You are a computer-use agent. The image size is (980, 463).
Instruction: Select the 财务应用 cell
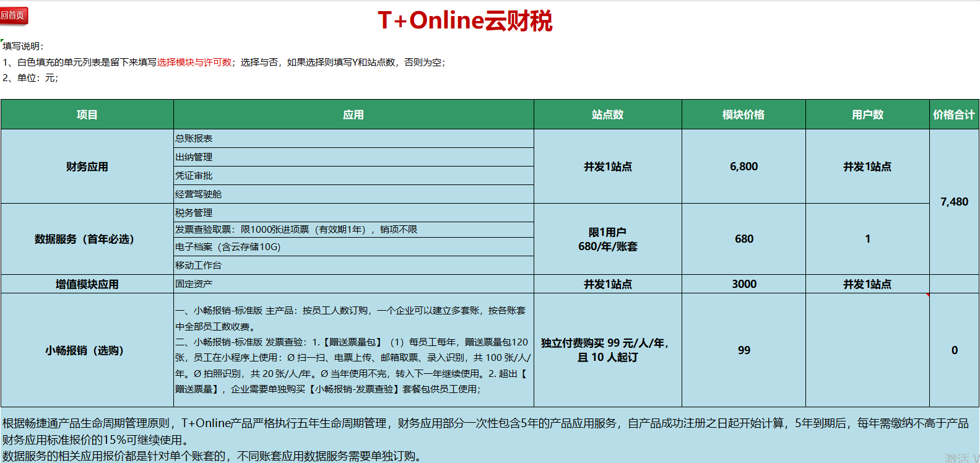pyautogui.click(x=87, y=167)
